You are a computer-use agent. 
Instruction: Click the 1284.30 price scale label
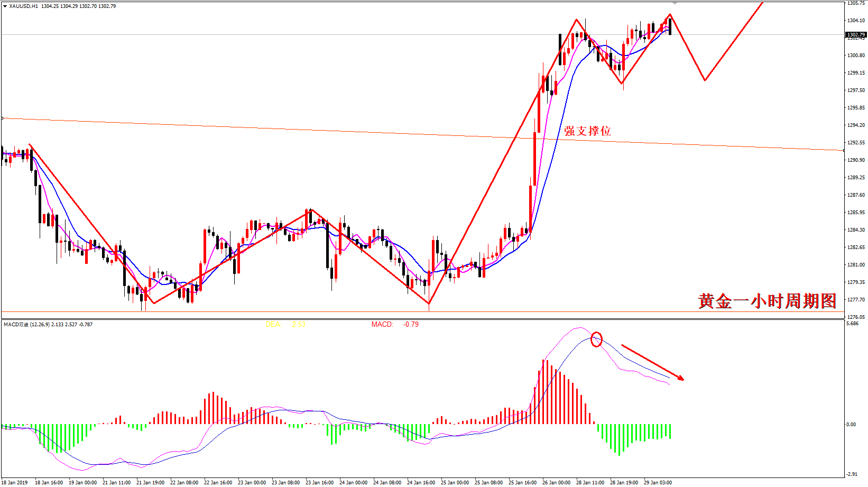(x=856, y=230)
